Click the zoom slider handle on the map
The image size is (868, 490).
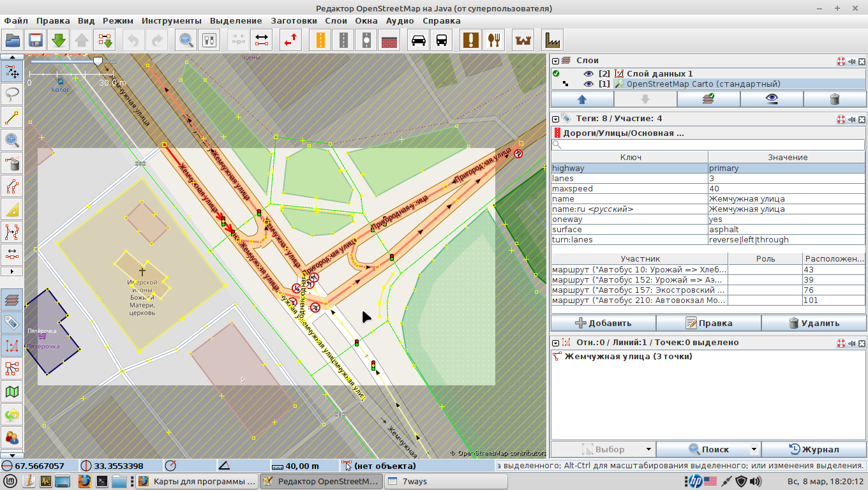(98, 61)
